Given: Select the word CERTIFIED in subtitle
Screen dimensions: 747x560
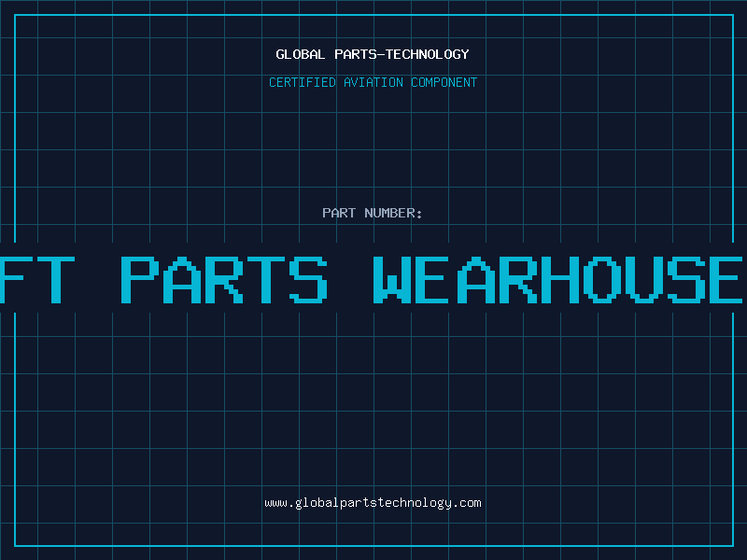Looking at the screenshot, I should [x=303, y=82].
